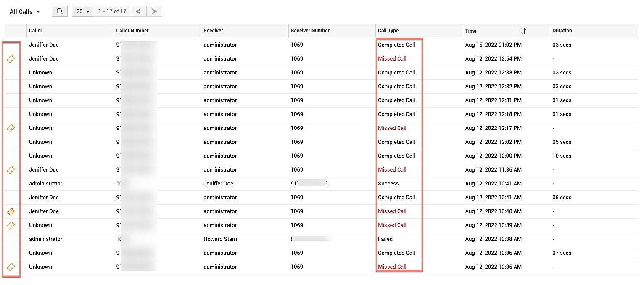
Task: Click add-ticket icon for 12:54 PM missed call
Action: (x=11, y=59)
